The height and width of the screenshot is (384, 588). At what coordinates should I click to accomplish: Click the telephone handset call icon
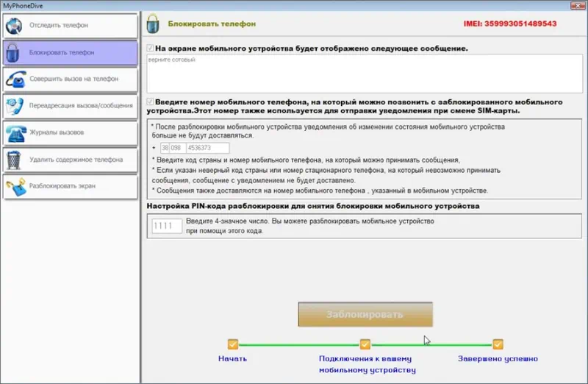(15, 79)
